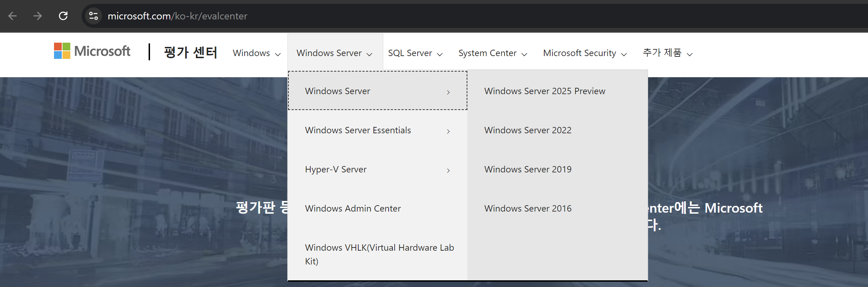Choose Windows Server 2025 Preview
Screen dimensions: 868x287
(x=558, y=91)
